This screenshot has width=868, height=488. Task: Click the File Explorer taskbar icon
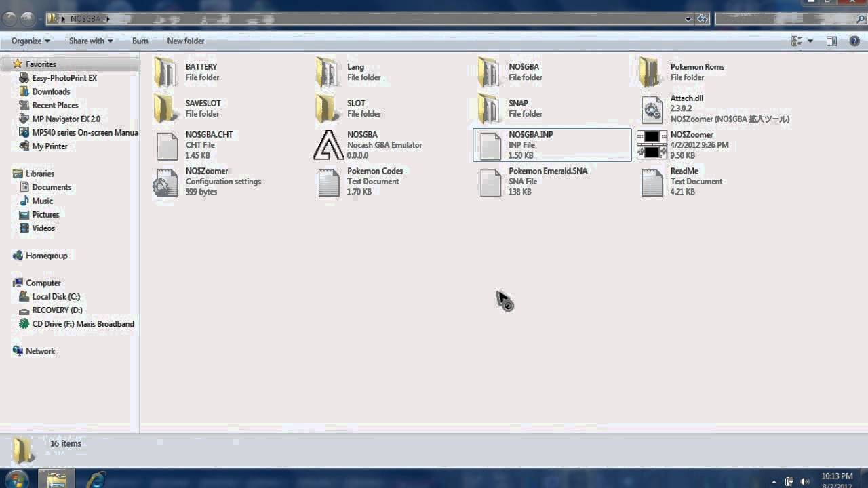[x=56, y=479]
